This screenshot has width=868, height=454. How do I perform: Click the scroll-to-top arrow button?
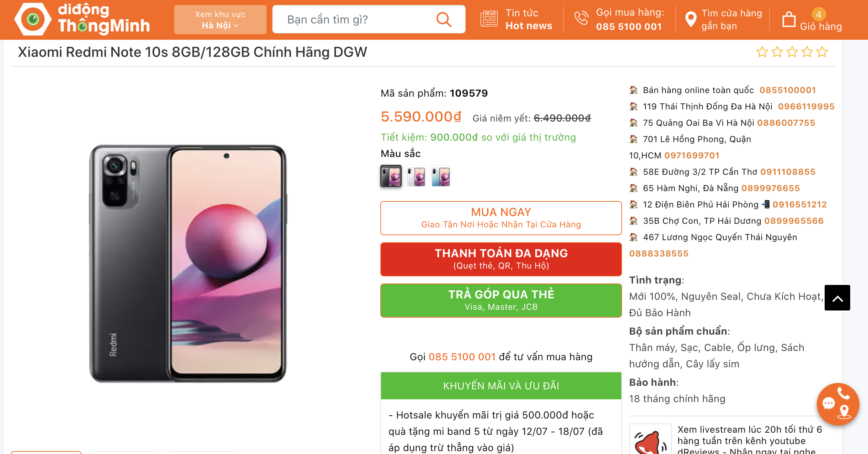point(837,298)
